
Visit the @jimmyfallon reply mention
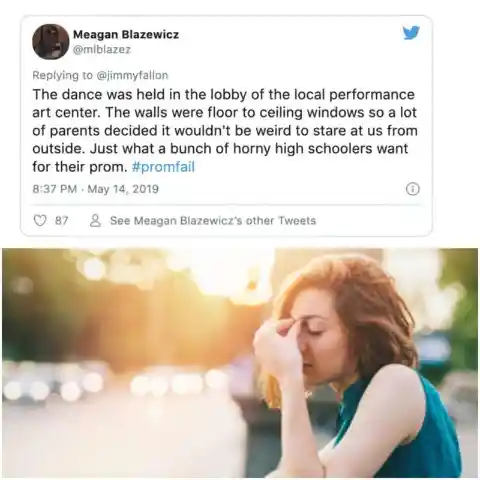click(x=132, y=75)
